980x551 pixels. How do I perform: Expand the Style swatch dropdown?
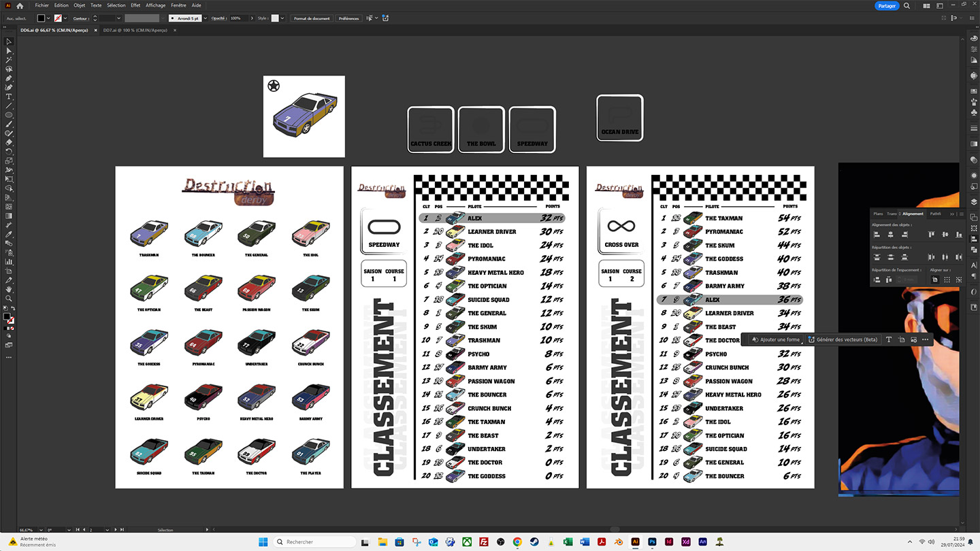[284, 18]
